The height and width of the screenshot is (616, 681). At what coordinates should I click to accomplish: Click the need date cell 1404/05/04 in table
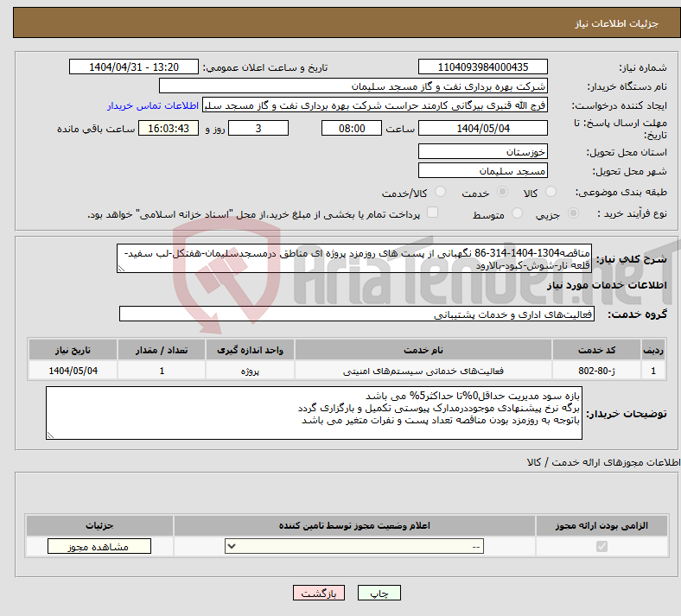pyautogui.click(x=73, y=371)
